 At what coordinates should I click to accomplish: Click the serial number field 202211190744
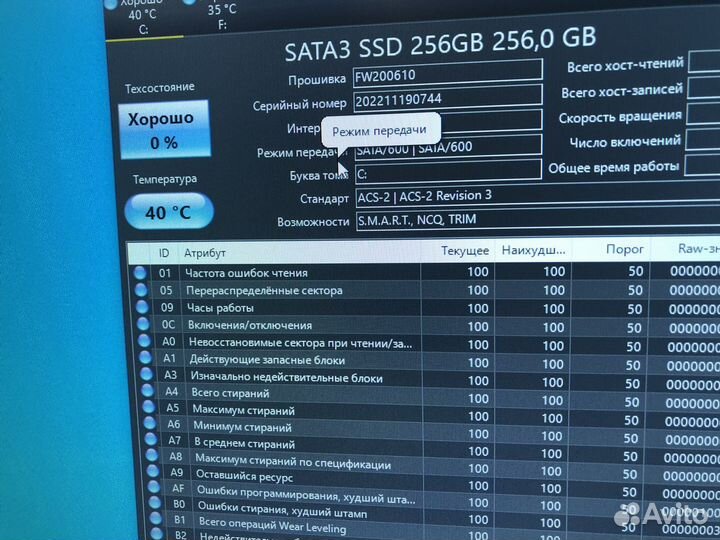click(x=446, y=102)
